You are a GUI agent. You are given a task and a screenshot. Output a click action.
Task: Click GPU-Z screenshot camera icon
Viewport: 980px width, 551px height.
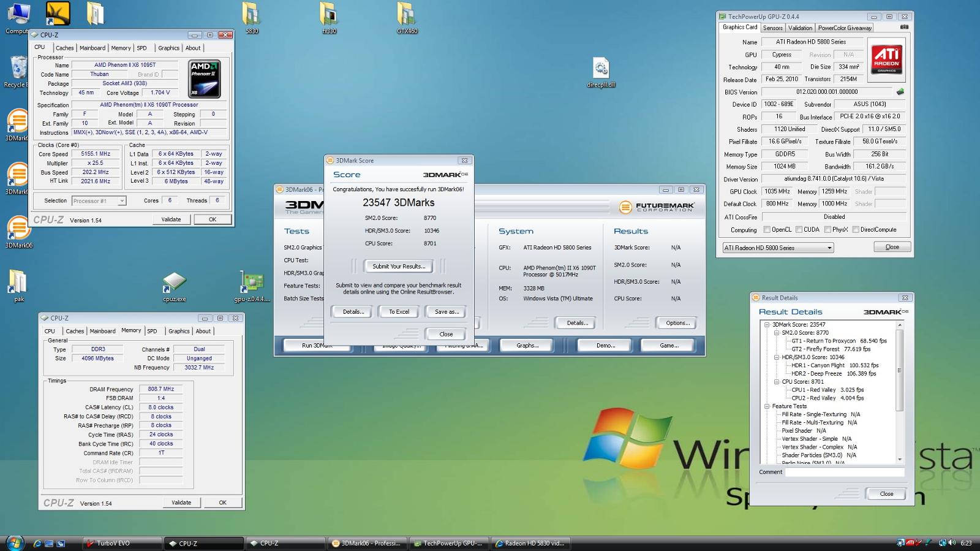click(904, 28)
